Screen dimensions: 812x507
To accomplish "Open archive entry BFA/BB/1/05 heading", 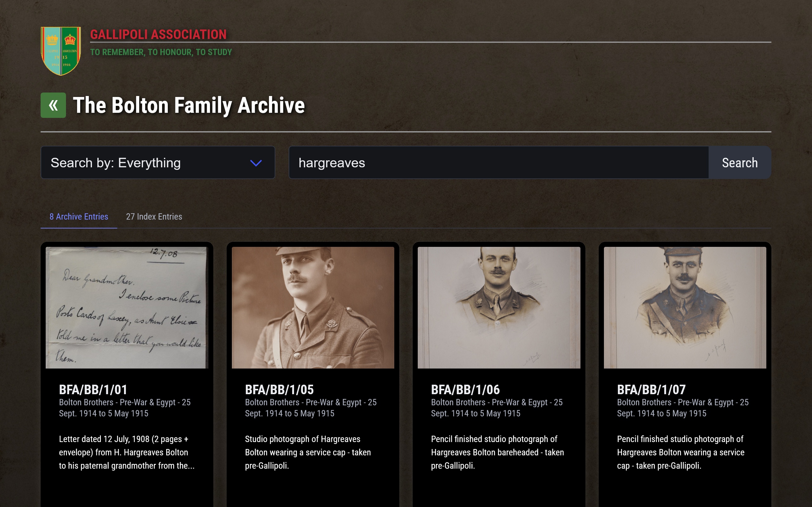I will (x=279, y=390).
